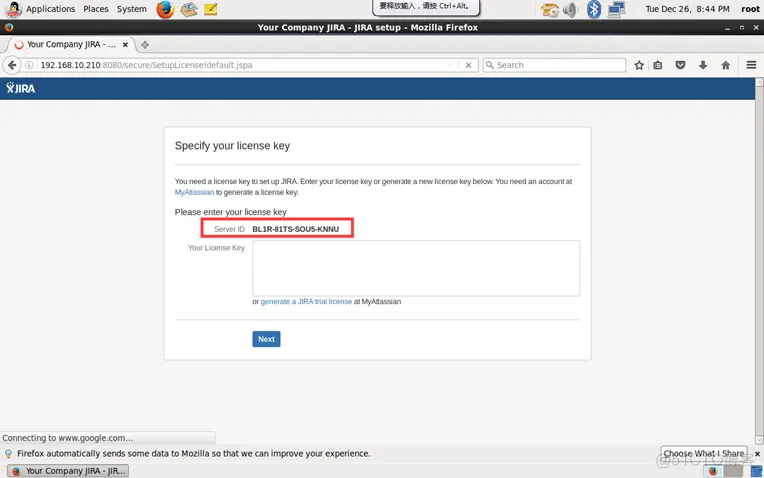Select the Server ID value BL1R-81TS-SOU5-KNNU
The image size is (764, 478).
[295, 229]
